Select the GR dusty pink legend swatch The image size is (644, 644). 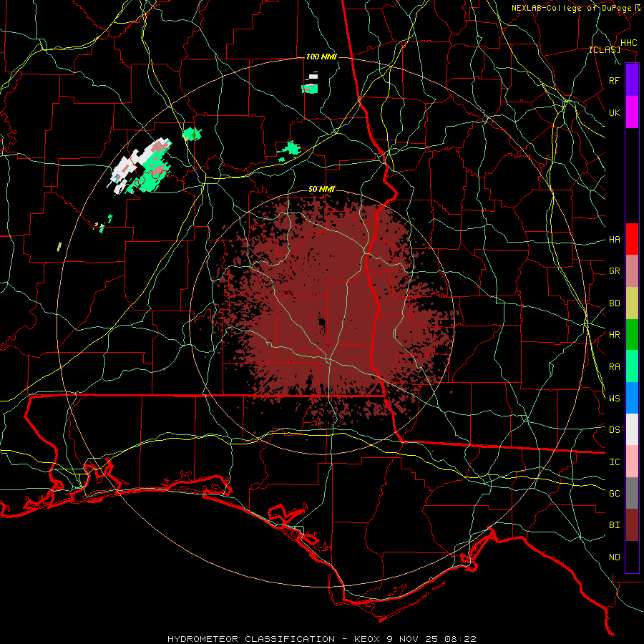point(632,271)
